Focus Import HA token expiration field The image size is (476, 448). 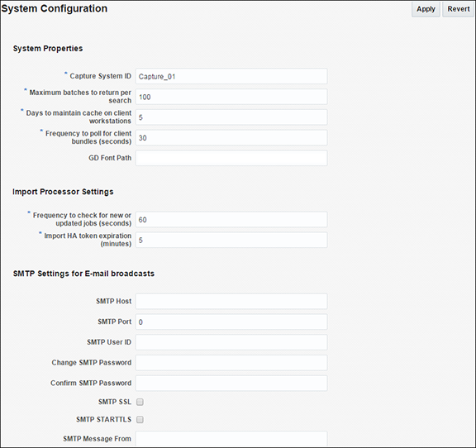click(231, 240)
